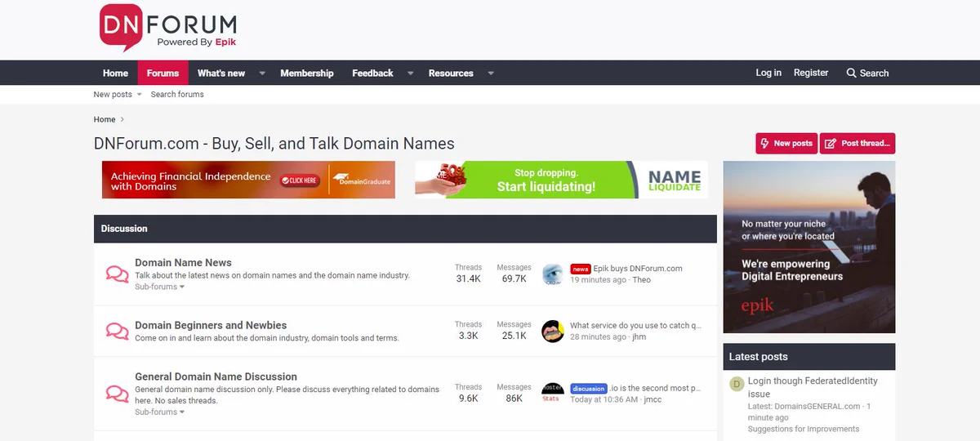Click the 31.4K threads count
980x441 pixels.
468,278
